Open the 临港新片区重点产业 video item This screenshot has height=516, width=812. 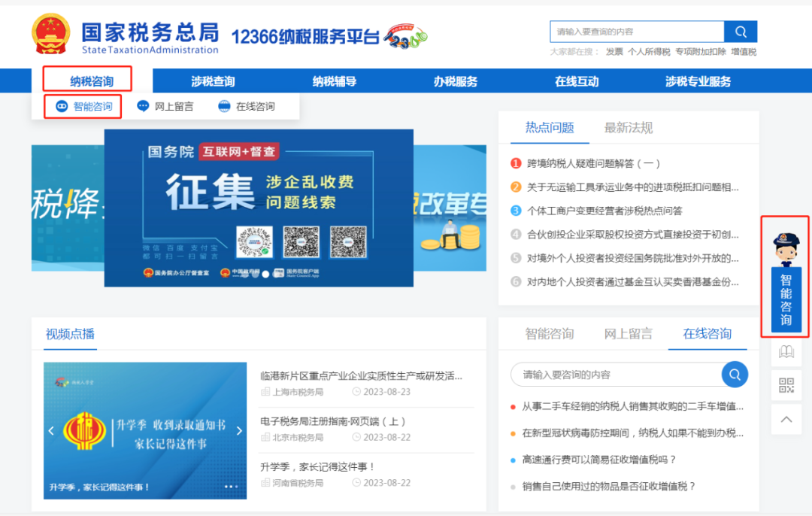click(x=361, y=375)
